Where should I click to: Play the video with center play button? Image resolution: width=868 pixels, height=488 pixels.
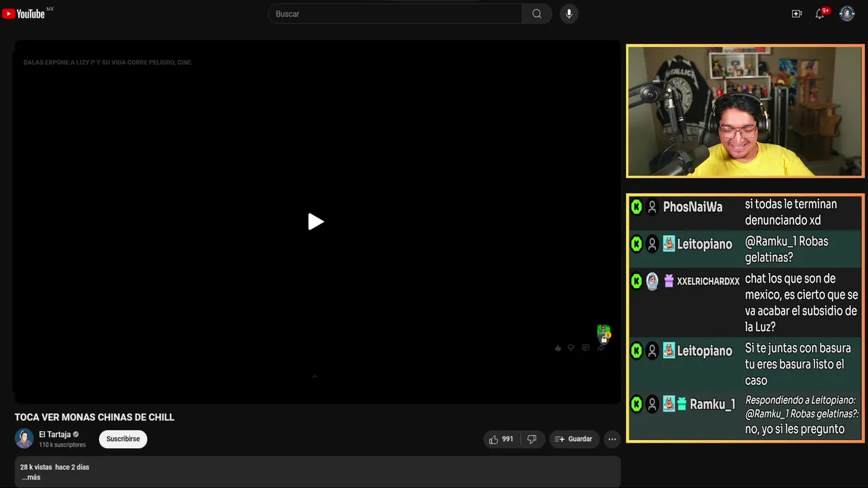pos(315,222)
